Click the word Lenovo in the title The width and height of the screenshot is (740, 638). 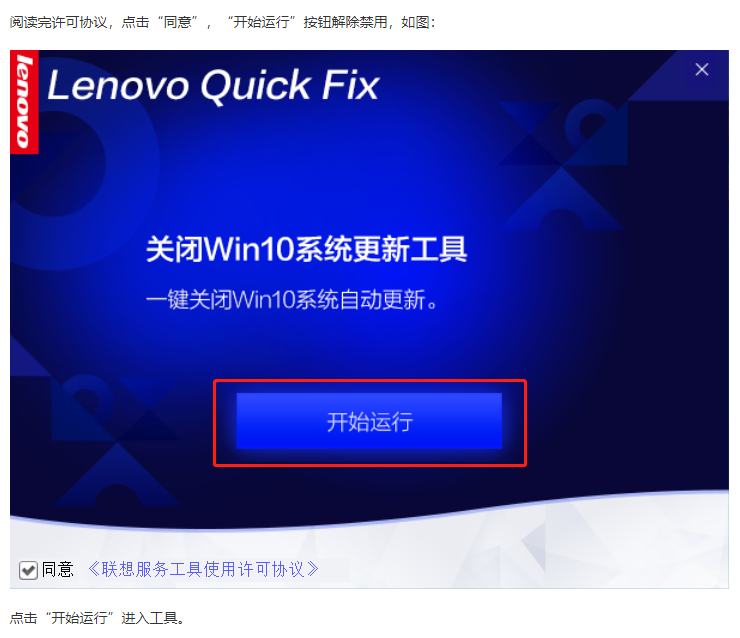(118, 85)
